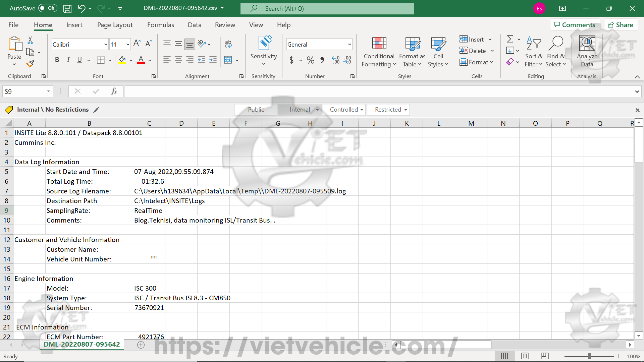644x362 pixels.
Task: Open the font name Calibri dropdown
Action: tap(105, 45)
